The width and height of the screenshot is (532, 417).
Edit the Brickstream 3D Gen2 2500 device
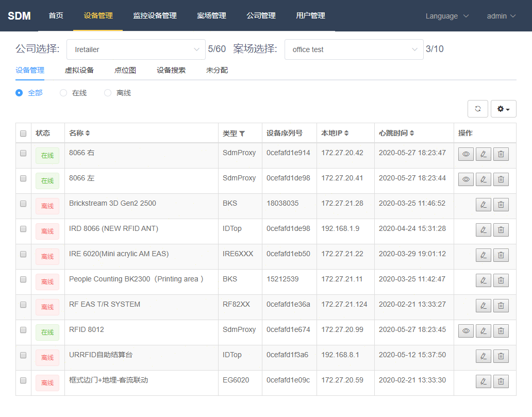tap(483, 205)
